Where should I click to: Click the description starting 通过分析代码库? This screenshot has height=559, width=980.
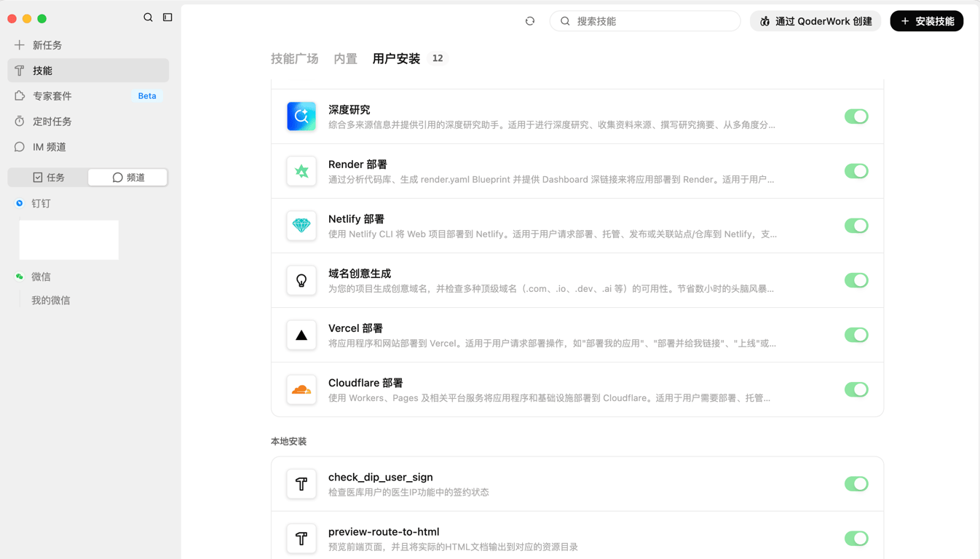pyautogui.click(x=551, y=180)
